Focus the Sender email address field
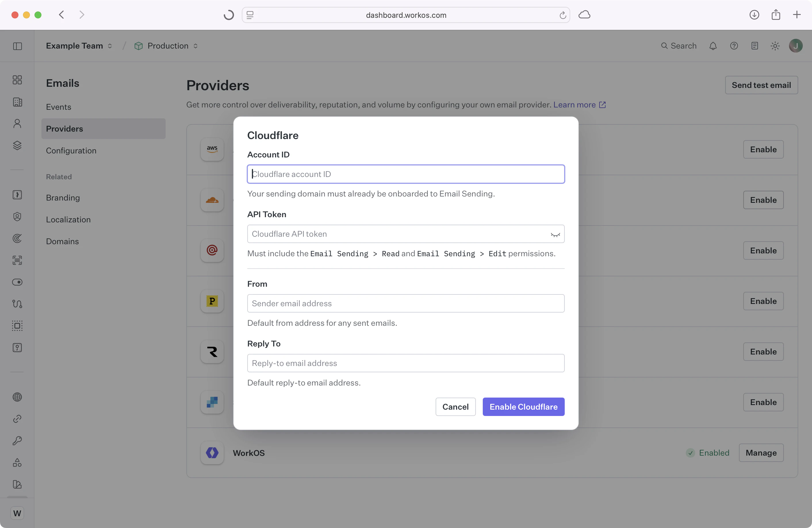The width and height of the screenshot is (812, 528). 406,303
